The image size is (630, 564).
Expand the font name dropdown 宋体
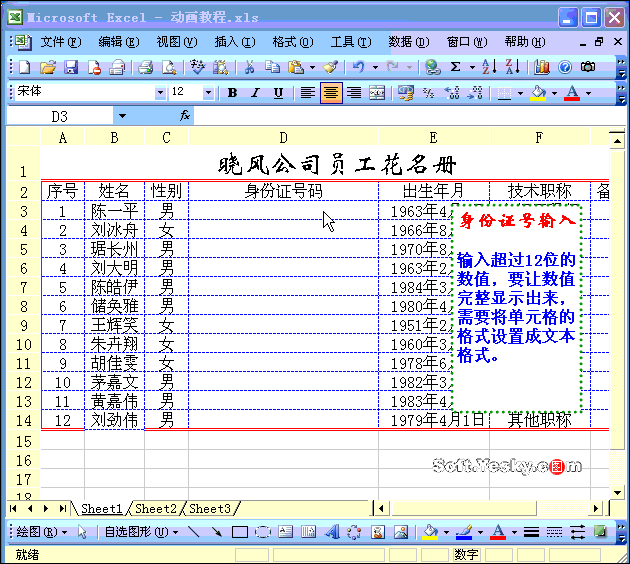161,93
